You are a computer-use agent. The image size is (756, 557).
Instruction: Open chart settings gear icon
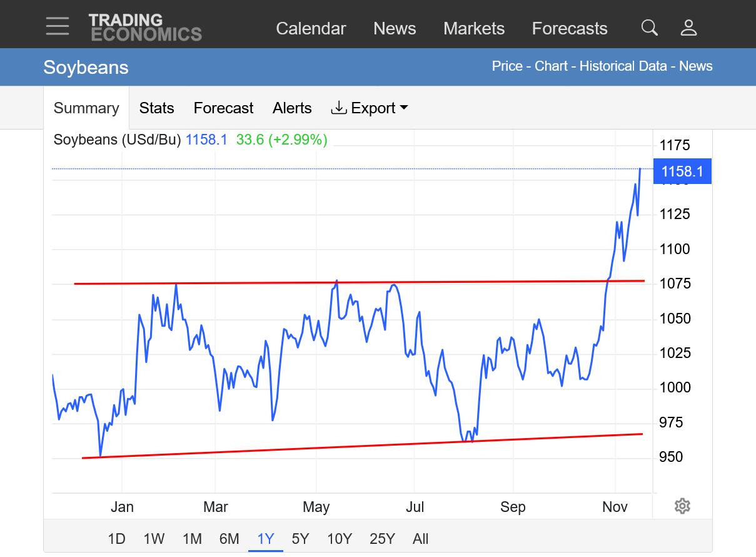[682, 506]
